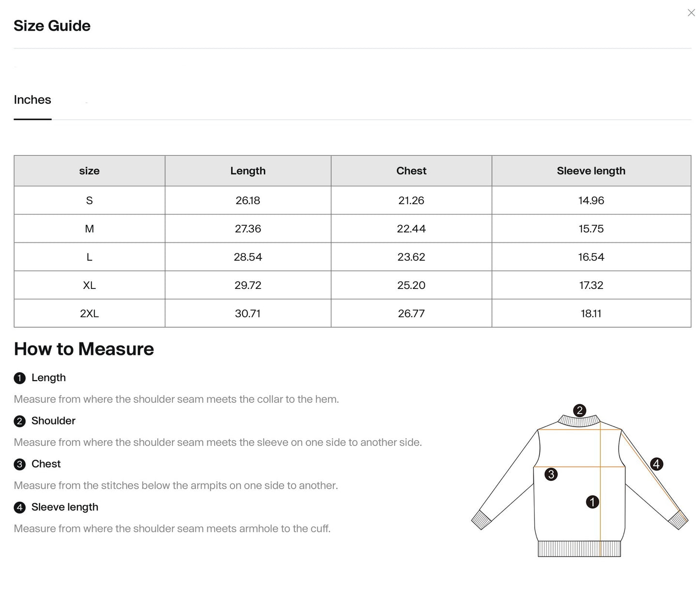Click marker 3 on the sweater chest
The height and width of the screenshot is (605, 700).
tap(551, 474)
